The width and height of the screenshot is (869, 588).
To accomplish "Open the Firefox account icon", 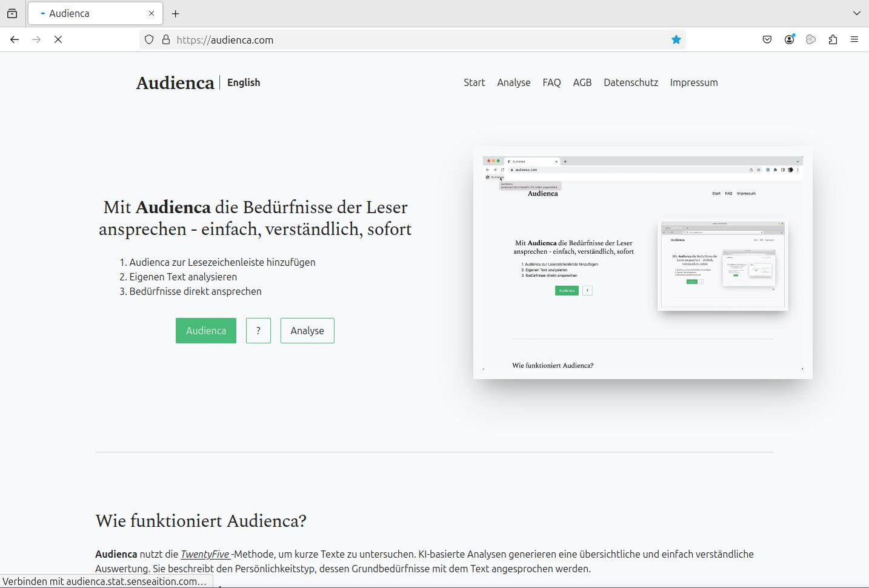I will (789, 40).
